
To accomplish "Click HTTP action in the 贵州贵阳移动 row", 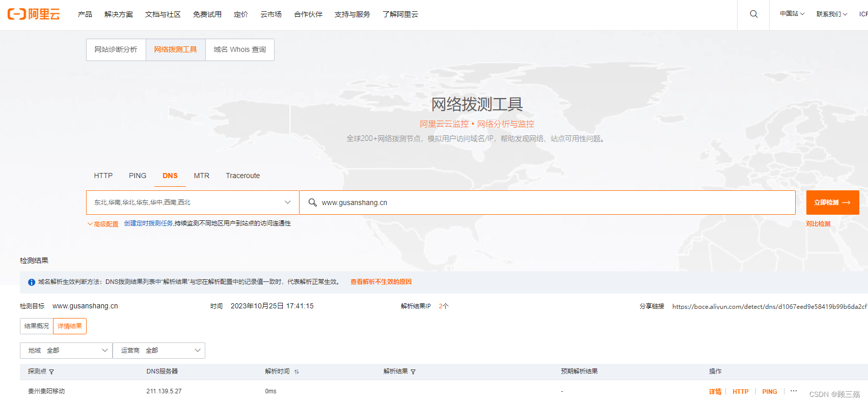I will click(x=741, y=392).
